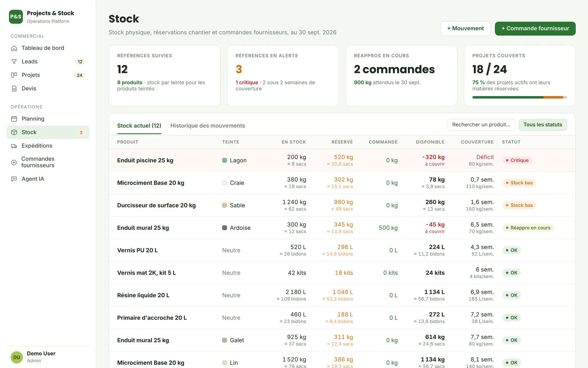Open the Références en alerte card
588x368 pixels.
click(x=283, y=75)
